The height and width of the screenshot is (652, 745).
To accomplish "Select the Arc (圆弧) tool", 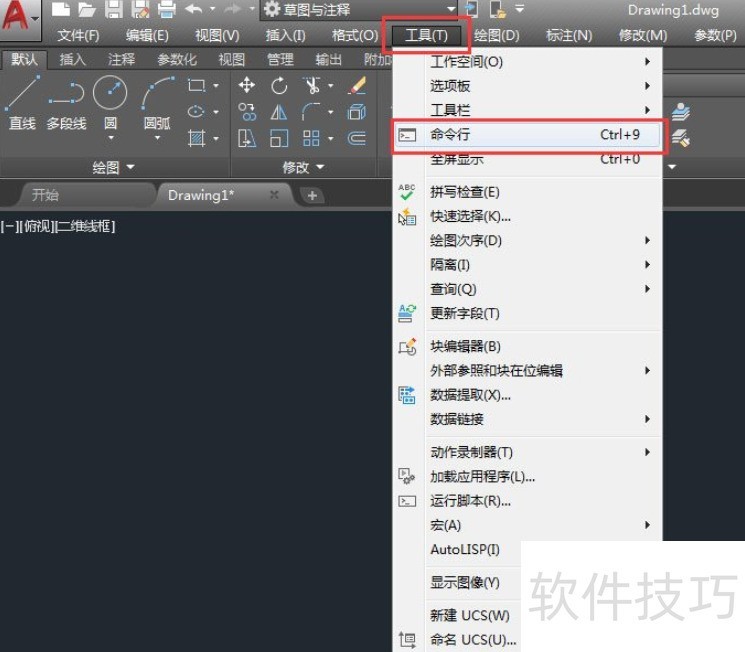I will point(157,102).
